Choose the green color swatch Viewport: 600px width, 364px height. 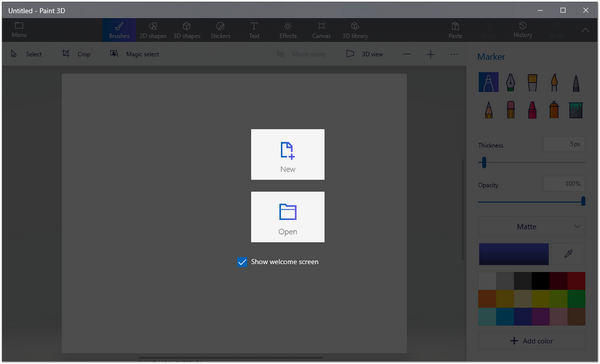pyautogui.click(x=576, y=299)
